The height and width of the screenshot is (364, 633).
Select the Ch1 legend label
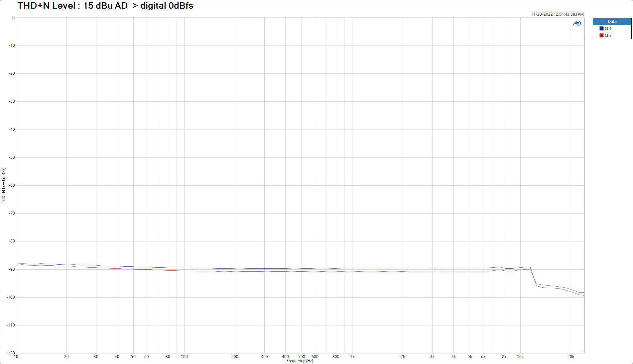[608, 29]
